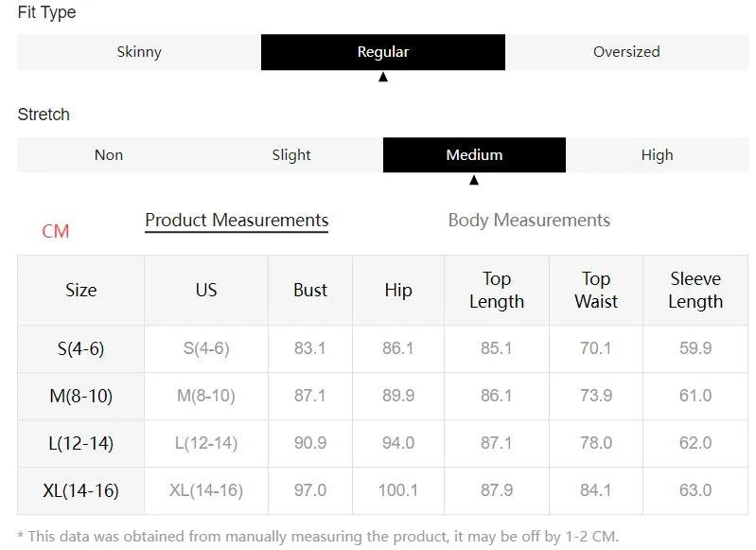Switch to the Product Measurements tab
Screen dimensions: 756x550
237,221
